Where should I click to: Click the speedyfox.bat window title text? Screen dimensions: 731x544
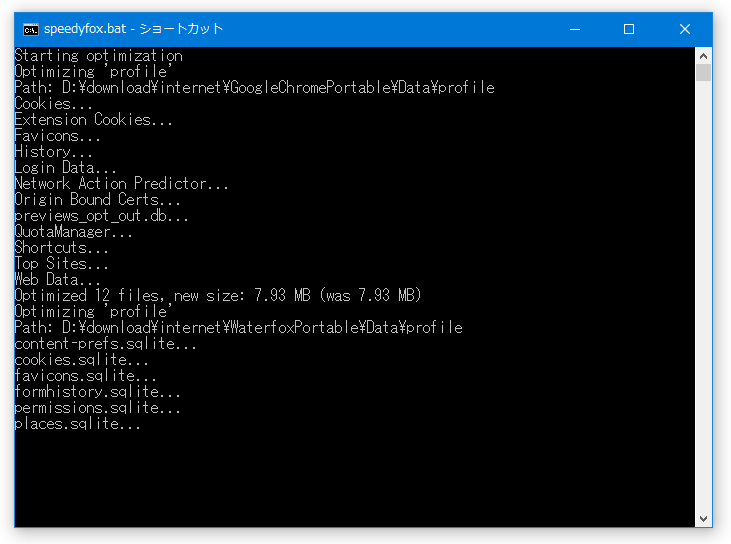tap(134, 29)
